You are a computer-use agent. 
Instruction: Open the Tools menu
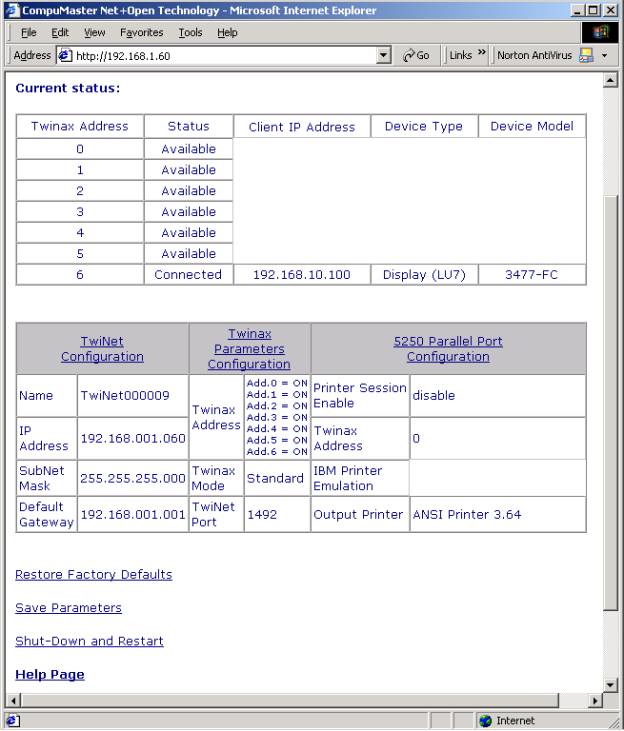point(190,33)
